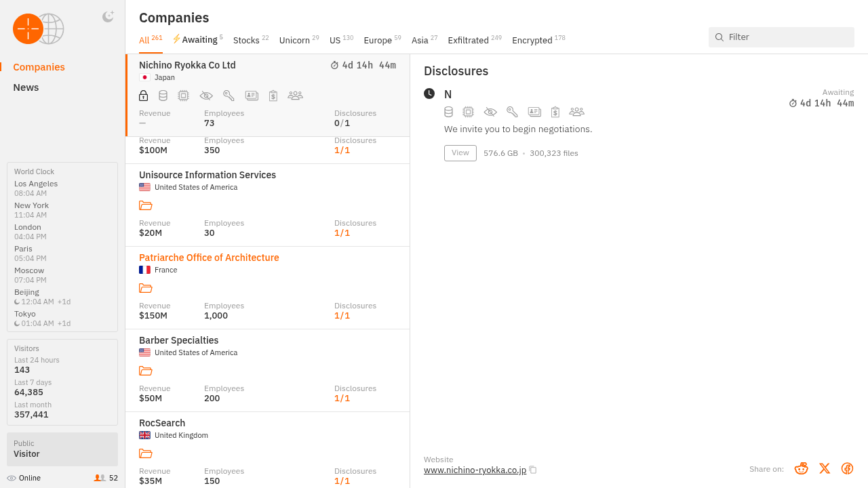
Task: Open the www.nichino-ryokka.co.jp website link
Action: pyautogui.click(x=475, y=470)
